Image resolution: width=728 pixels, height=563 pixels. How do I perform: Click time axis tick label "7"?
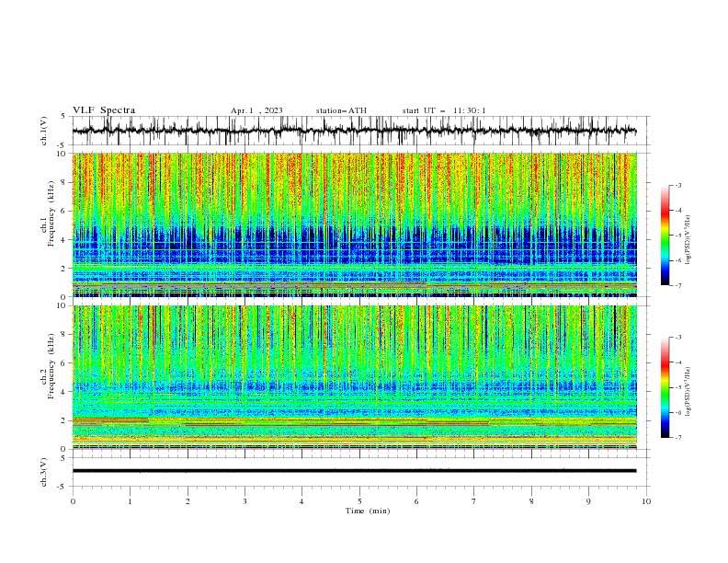(474, 501)
